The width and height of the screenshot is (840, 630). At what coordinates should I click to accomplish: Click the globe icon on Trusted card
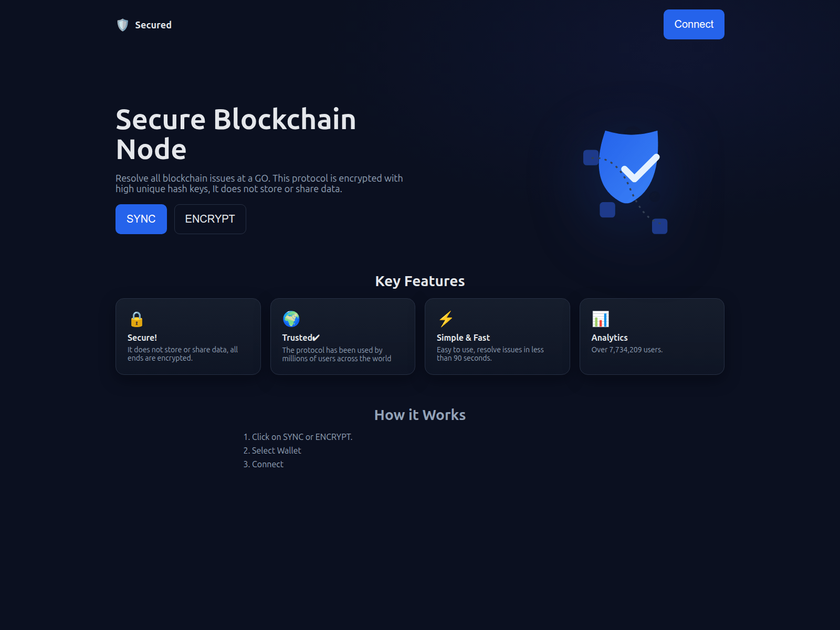291,319
